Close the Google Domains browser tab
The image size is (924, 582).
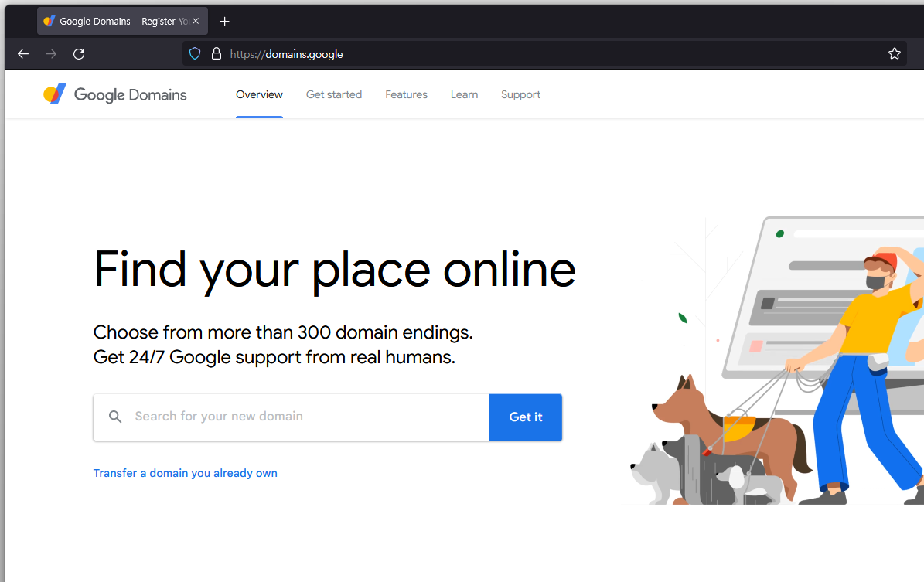point(196,21)
